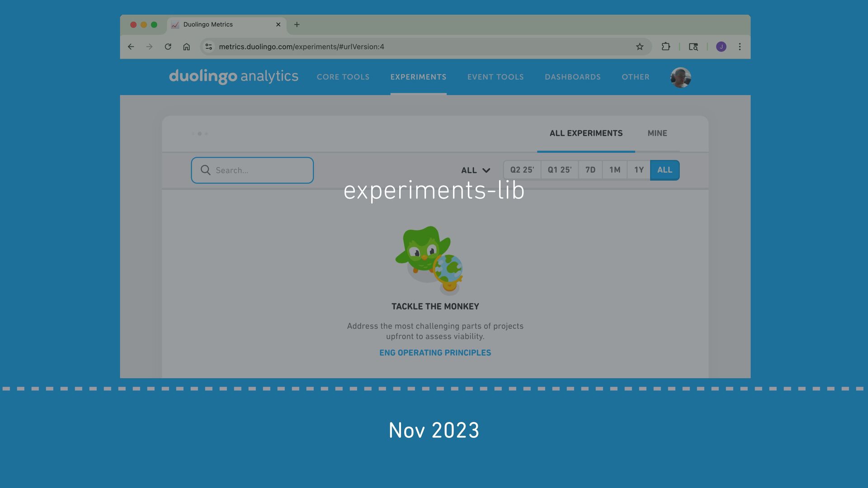Switch to the MINE tab
The image size is (868, 488).
pyautogui.click(x=657, y=133)
